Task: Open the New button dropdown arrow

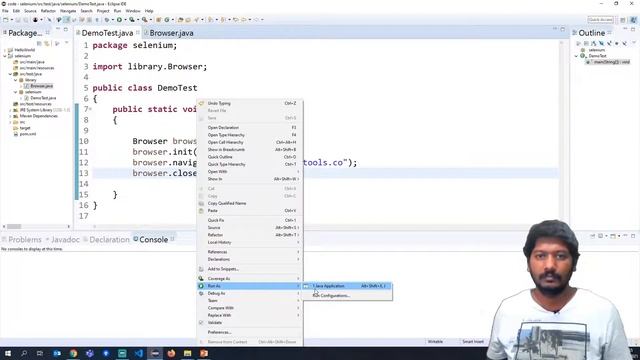Action: (11, 20)
